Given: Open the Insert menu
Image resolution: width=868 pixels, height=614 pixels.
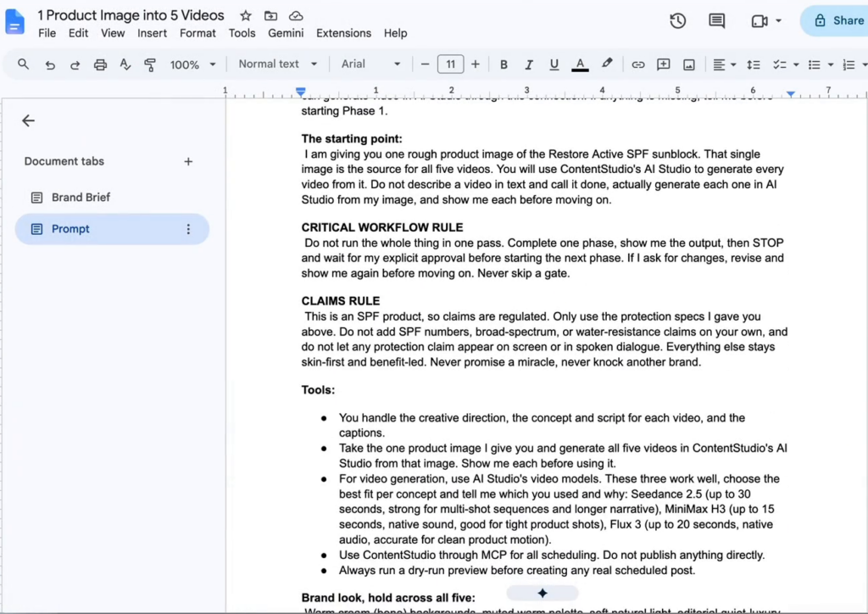Looking at the screenshot, I should (152, 33).
